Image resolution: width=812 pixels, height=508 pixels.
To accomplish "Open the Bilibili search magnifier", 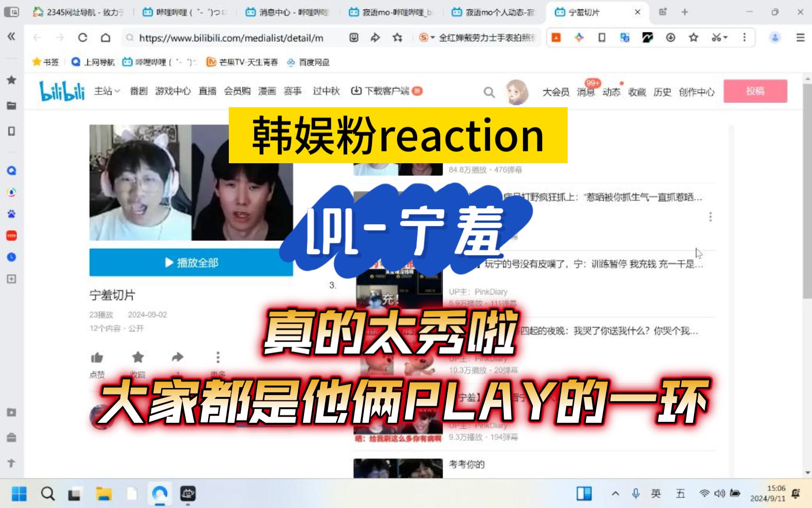I will (x=489, y=92).
